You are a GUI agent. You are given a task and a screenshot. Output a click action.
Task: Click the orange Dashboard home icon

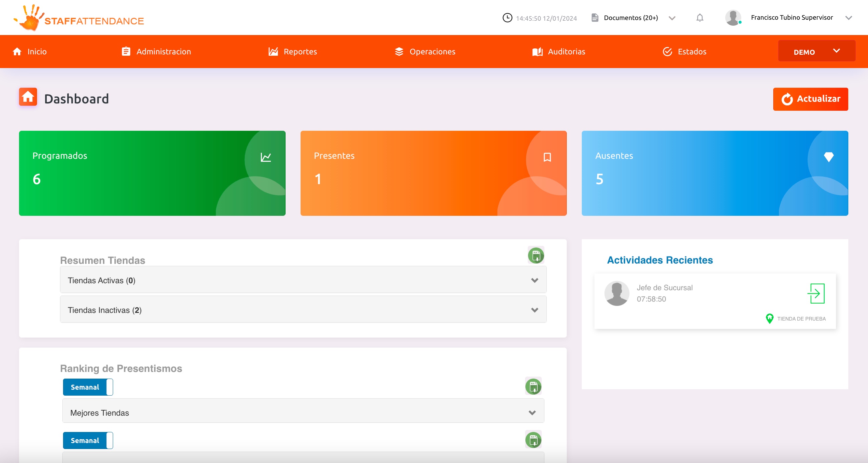[x=28, y=97]
